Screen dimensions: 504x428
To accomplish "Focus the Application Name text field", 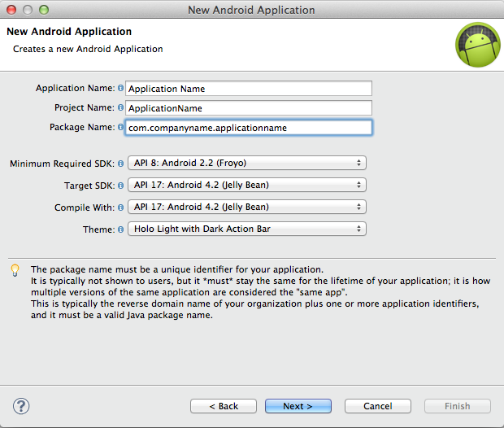I will tap(249, 89).
